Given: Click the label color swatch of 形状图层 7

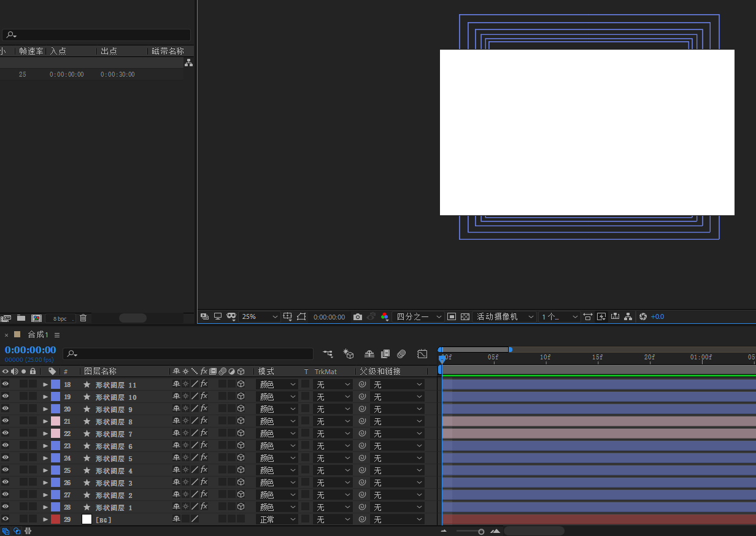Looking at the screenshot, I should click(x=55, y=434).
